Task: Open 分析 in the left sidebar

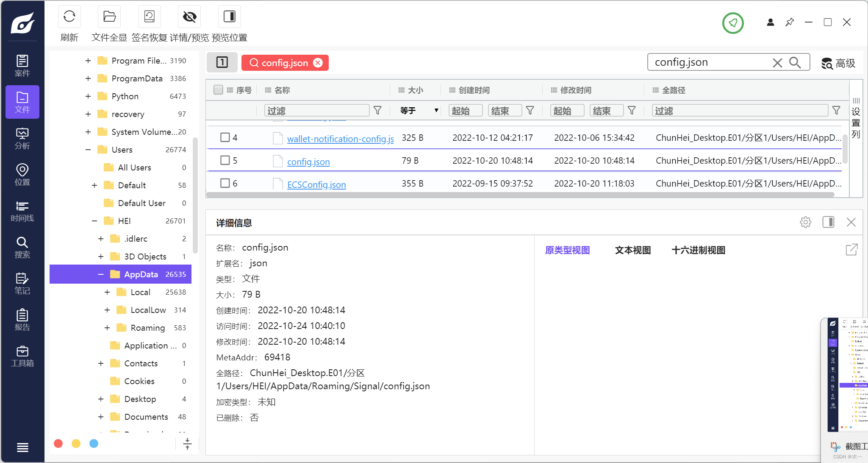Action: (x=22, y=138)
